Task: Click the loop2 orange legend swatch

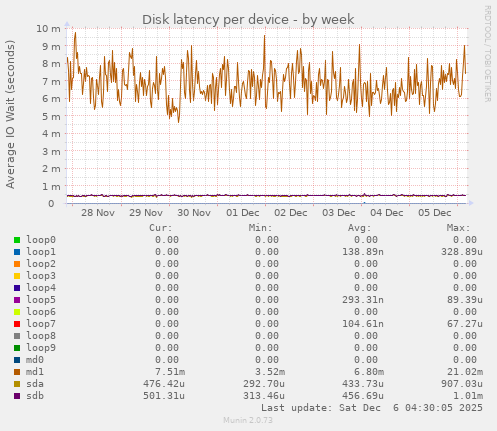Action: 17,264
